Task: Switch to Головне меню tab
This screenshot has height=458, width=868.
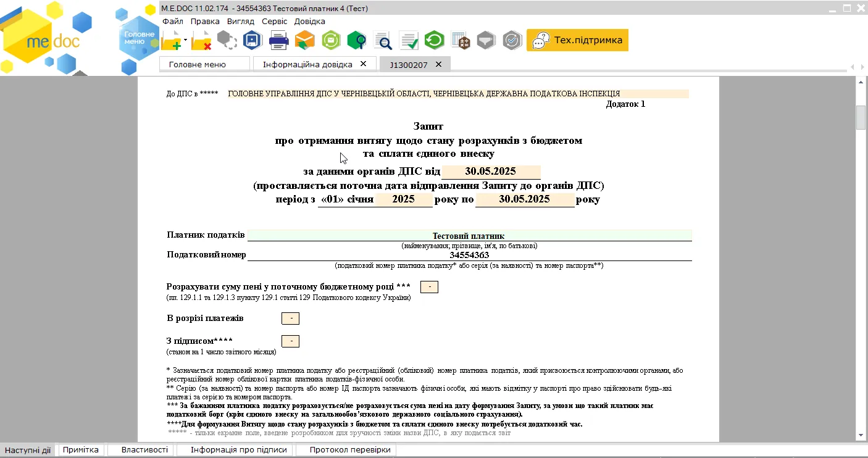Action: click(204, 64)
